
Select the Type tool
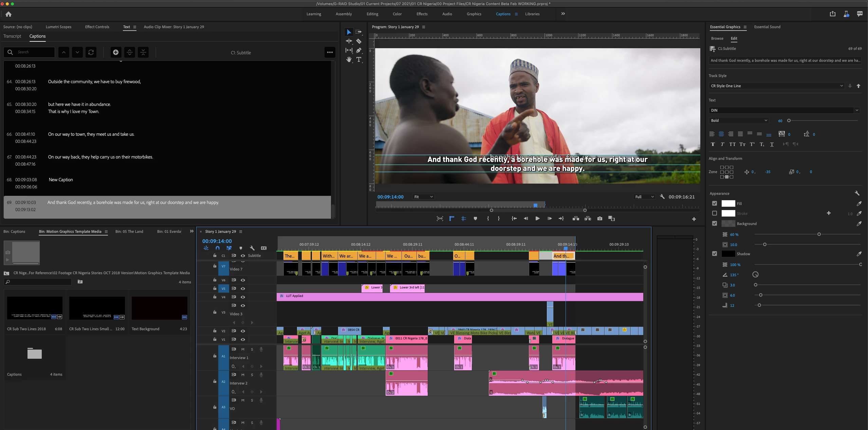pos(359,60)
